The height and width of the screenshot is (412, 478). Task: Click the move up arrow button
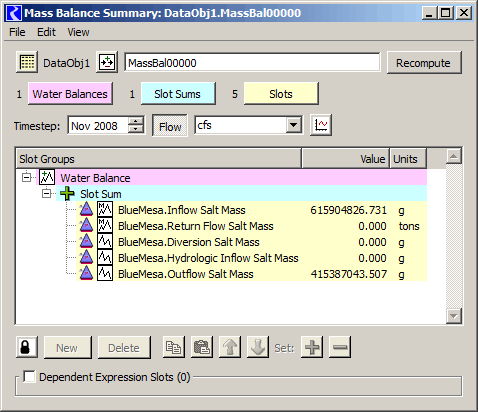coord(230,347)
